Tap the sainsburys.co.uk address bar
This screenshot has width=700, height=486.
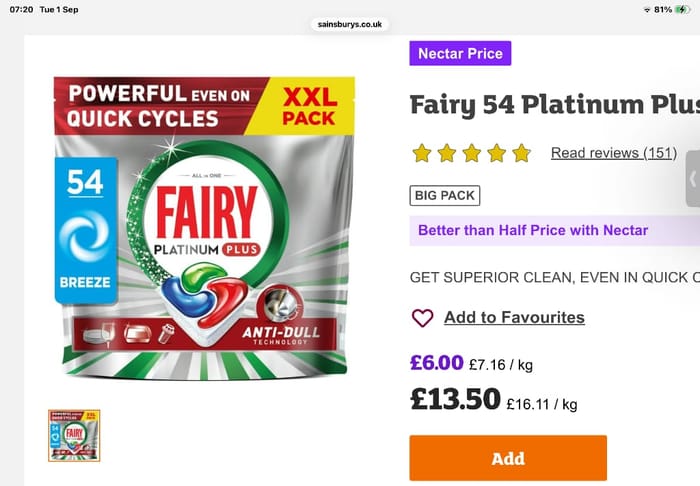point(350,24)
